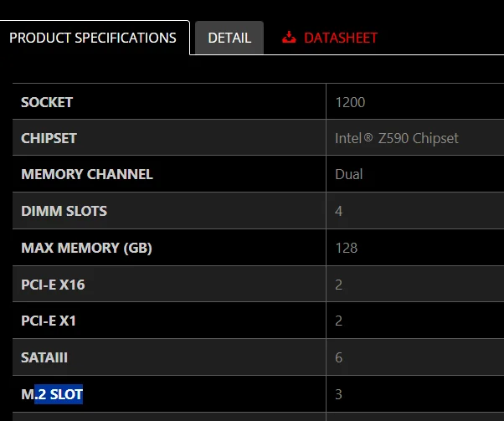The height and width of the screenshot is (421, 504).
Task: Click the PCI-E X16 label
Action: (x=53, y=285)
